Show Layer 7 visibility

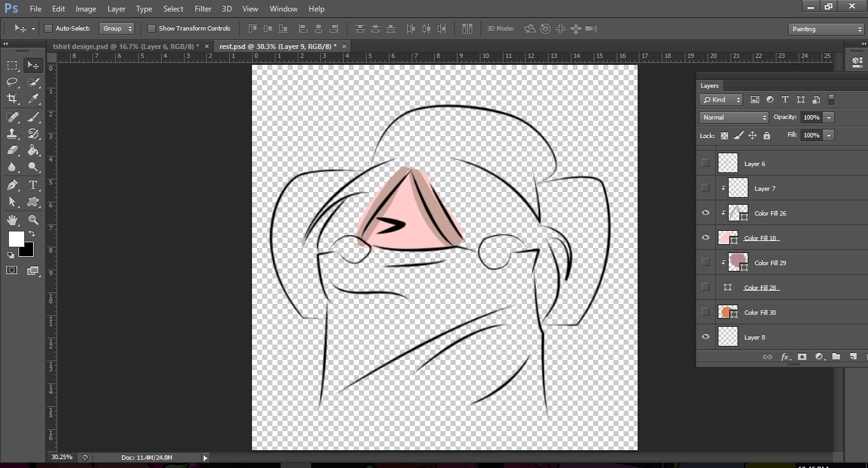705,188
